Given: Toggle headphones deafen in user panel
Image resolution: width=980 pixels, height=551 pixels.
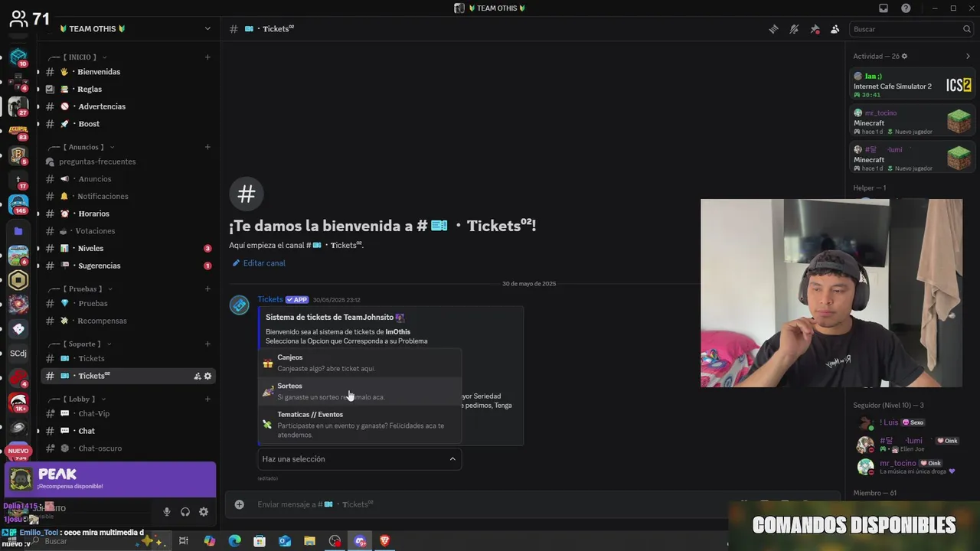Looking at the screenshot, I should [x=185, y=512].
